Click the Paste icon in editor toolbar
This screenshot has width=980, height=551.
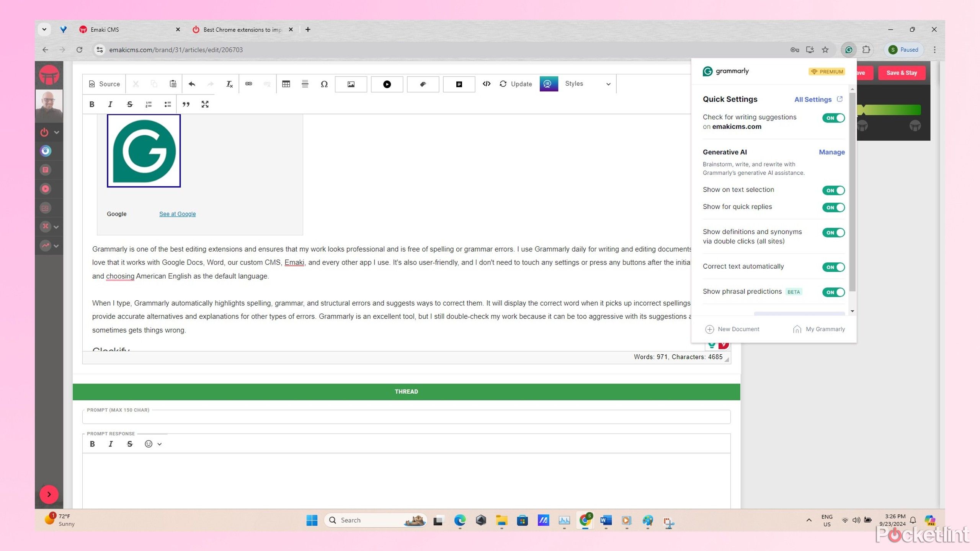click(x=173, y=84)
